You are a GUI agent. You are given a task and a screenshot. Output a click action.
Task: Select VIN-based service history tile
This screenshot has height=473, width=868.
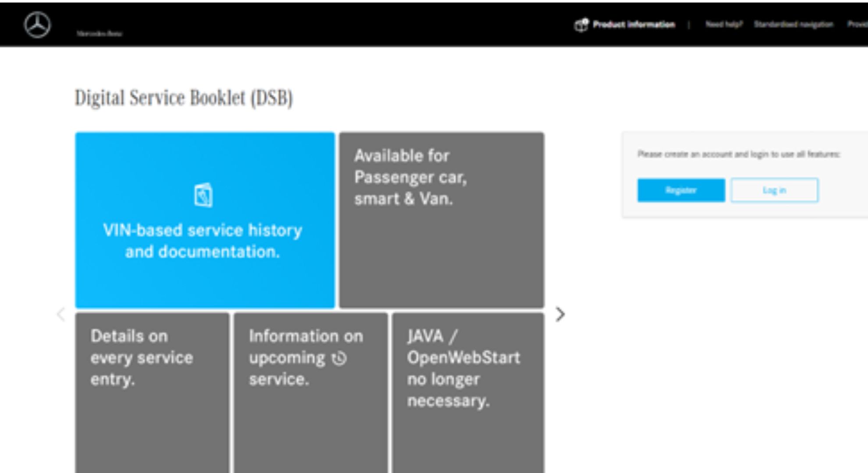pyautogui.click(x=205, y=220)
